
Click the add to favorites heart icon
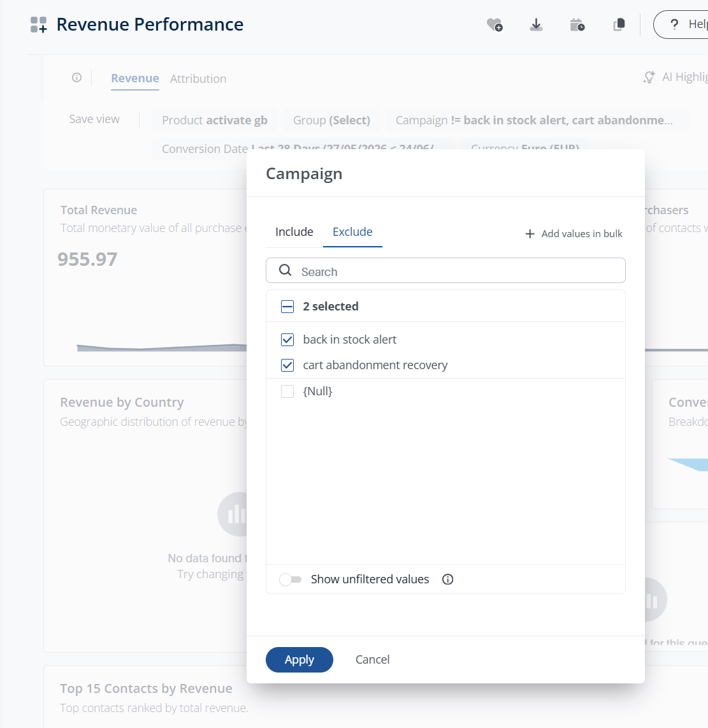click(495, 25)
